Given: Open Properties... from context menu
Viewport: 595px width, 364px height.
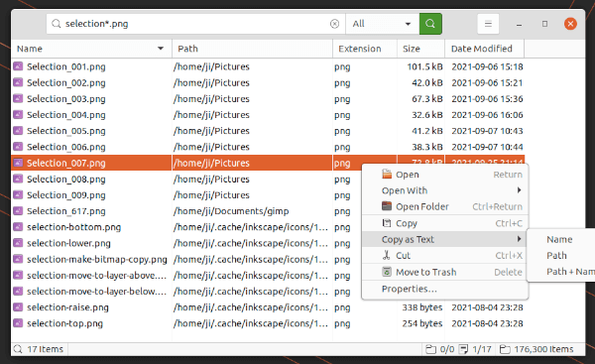Looking at the screenshot, I should tap(444, 289).
